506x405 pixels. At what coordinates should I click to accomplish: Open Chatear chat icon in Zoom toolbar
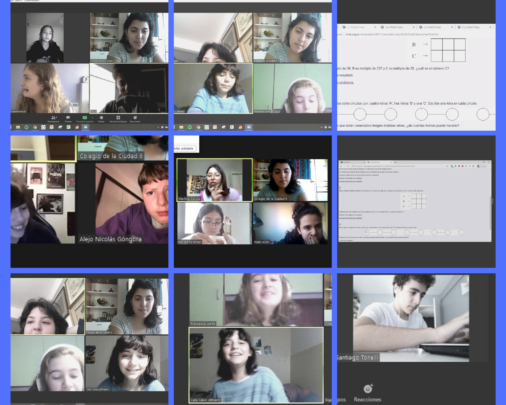(x=68, y=118)
